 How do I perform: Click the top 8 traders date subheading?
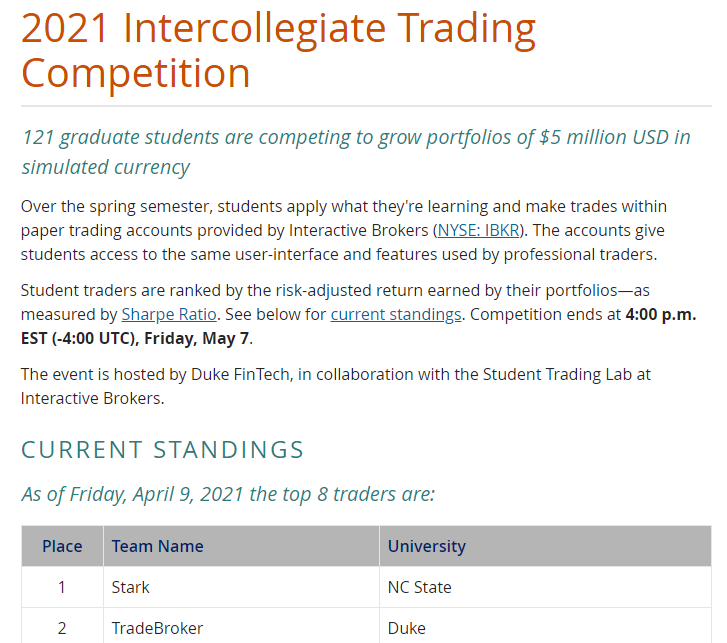228,494
